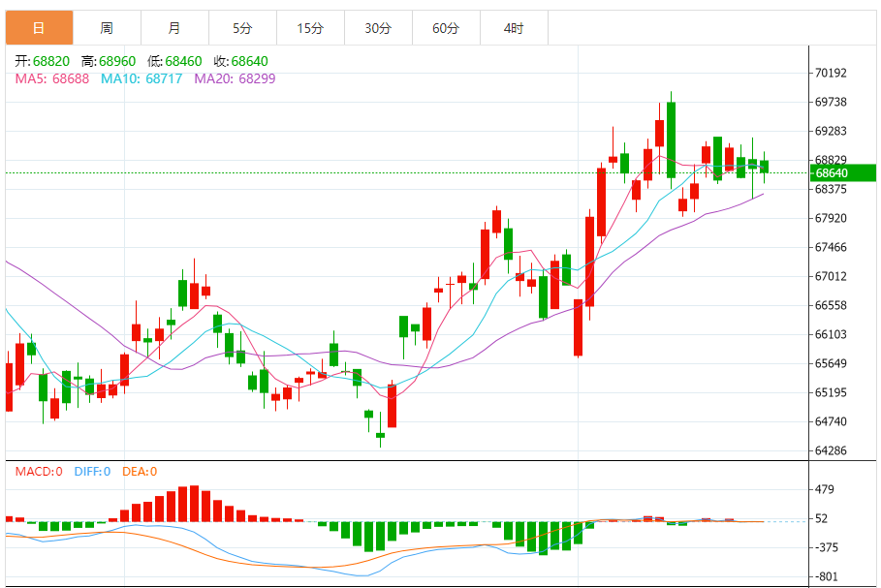Click the 67012 price axis label
Image resolution: width=881 pixels, height=588 pixels.
(831, 276)
